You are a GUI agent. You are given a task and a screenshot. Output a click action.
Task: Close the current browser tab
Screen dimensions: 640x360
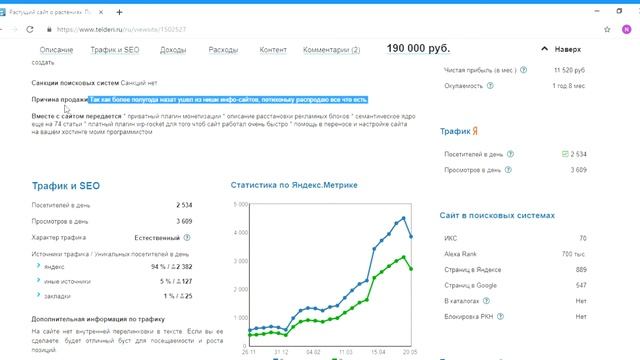click(x=101, y=12)
